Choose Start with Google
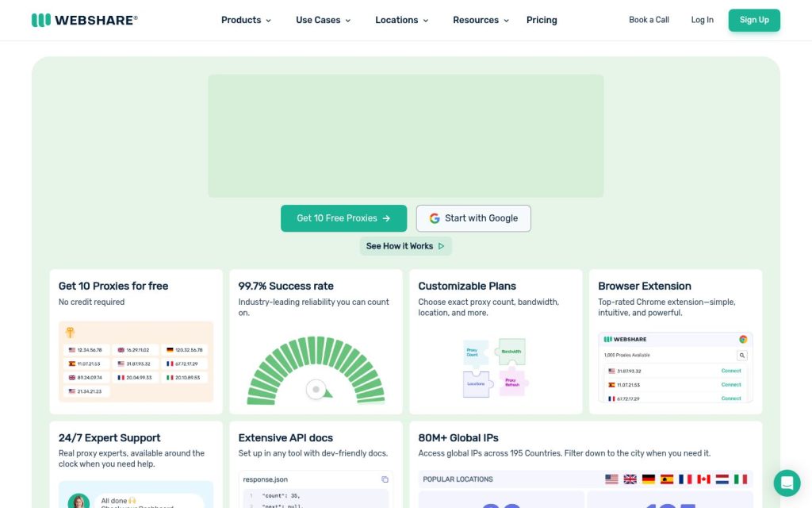This screenshot has width=812, height=508. (473, 218)
